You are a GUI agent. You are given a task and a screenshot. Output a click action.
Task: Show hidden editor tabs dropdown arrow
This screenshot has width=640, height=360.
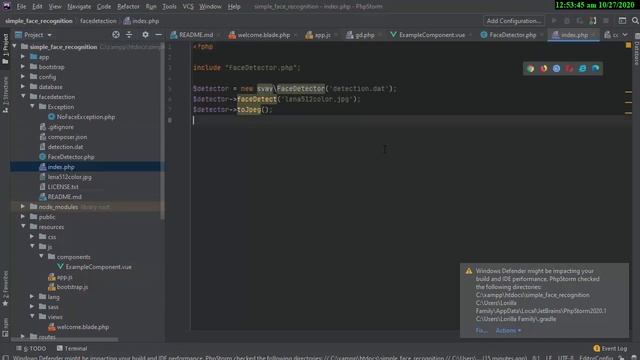coord(625,35)
